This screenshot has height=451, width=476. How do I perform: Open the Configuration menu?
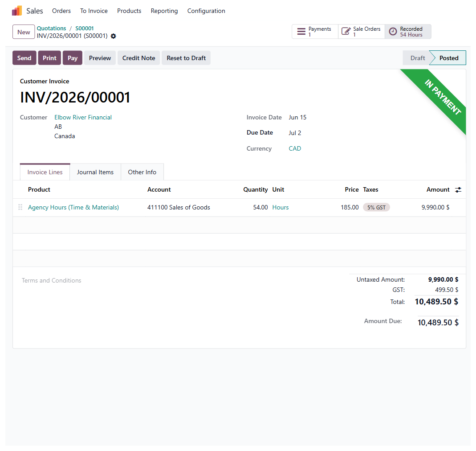pos(206,11)
